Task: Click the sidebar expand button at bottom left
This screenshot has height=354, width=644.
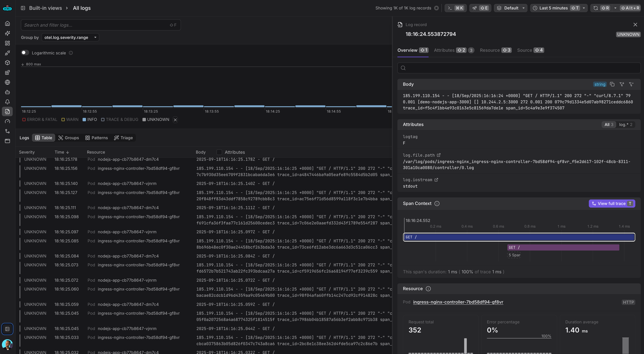Action: (x=8, y=329)
